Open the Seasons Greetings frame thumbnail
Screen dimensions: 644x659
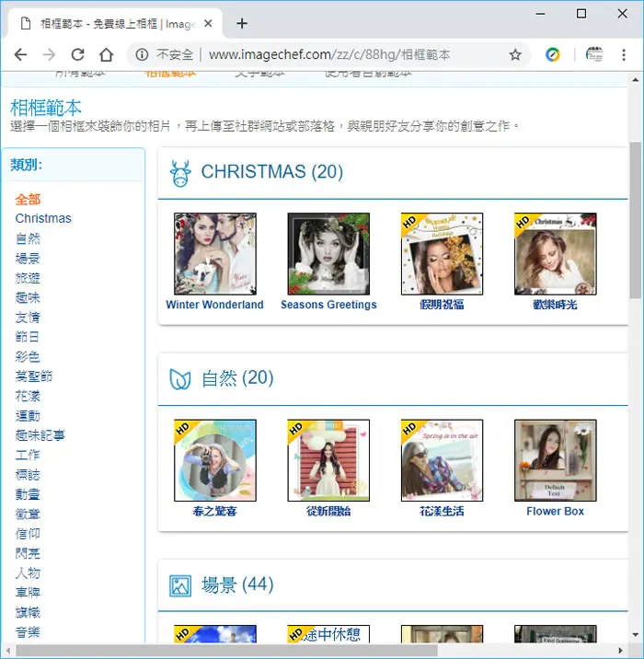pyautogui.click(x=328, y=254)
